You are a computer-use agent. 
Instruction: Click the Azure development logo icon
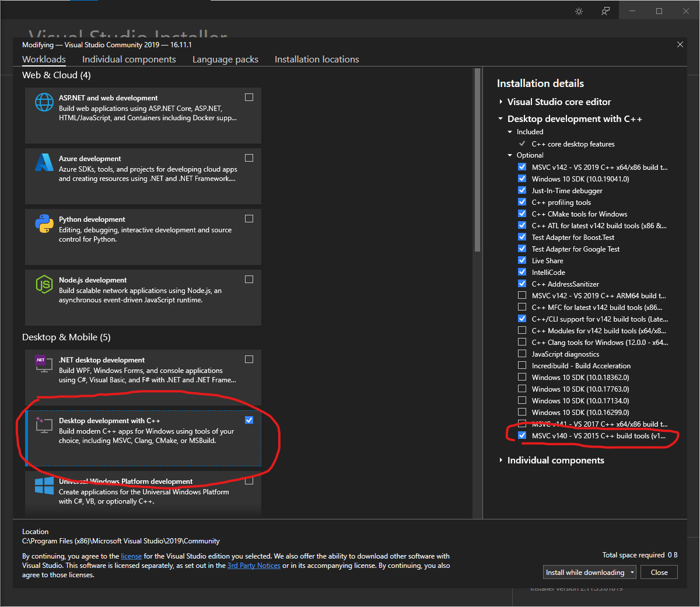tap(44, 162)
